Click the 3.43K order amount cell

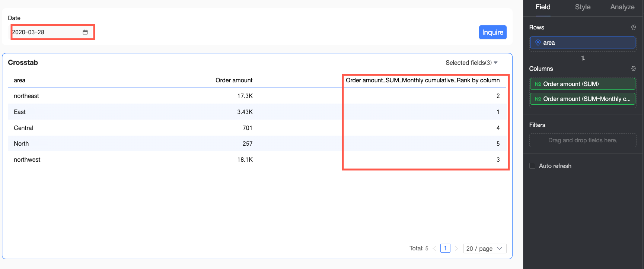pos(245,112)
